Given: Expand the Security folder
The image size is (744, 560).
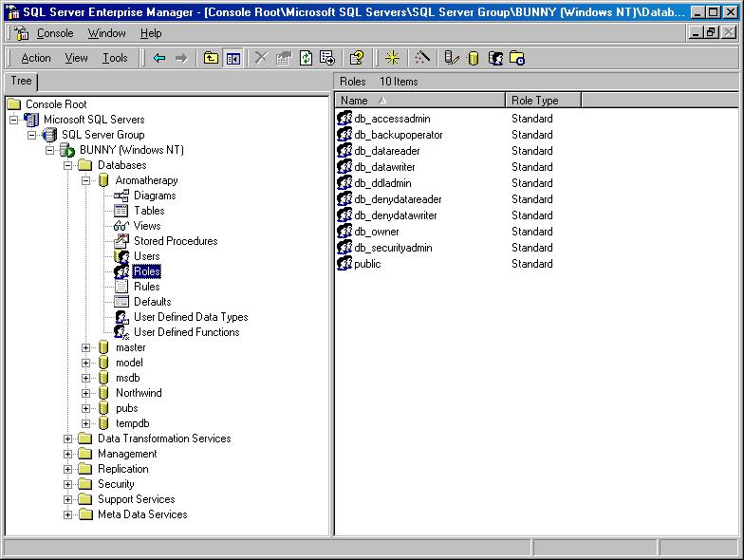Looking at the screenshot, I should (68, 484).
